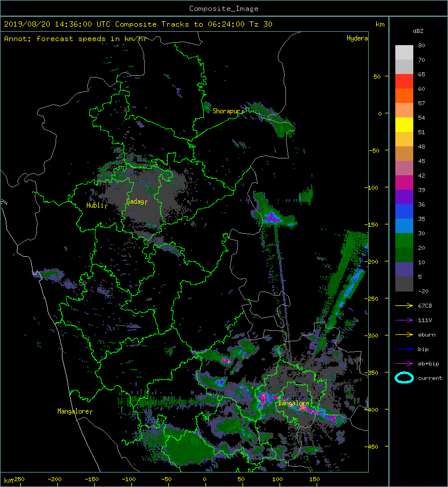This screenshot has height=487, width=448.
Task: Pick the orange 60 dBZ swatch
Action: 404,95
